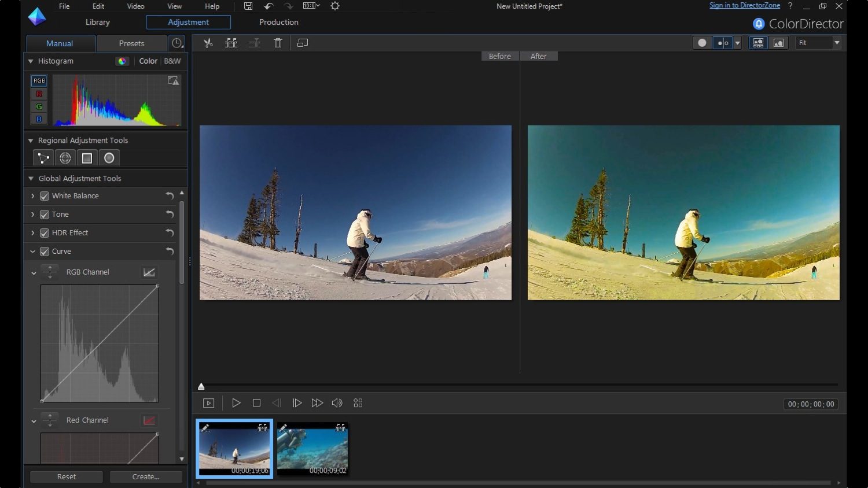The width and height of the screenshot is (868, 488).
Task: Collapse the Histogram section
Action: [x=31, y=61]
